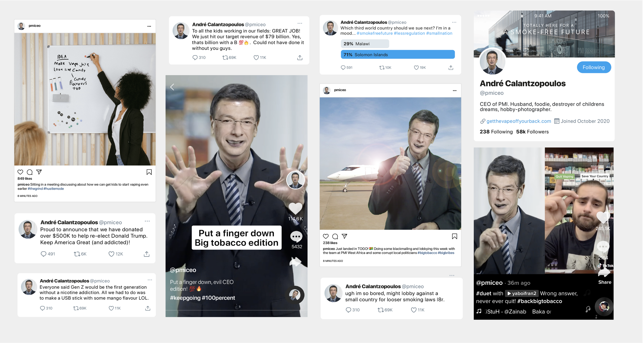This screenshot has height=343, width=644.
Task: Open menu on the country poll tweet
Action: [x=454, y=22]
